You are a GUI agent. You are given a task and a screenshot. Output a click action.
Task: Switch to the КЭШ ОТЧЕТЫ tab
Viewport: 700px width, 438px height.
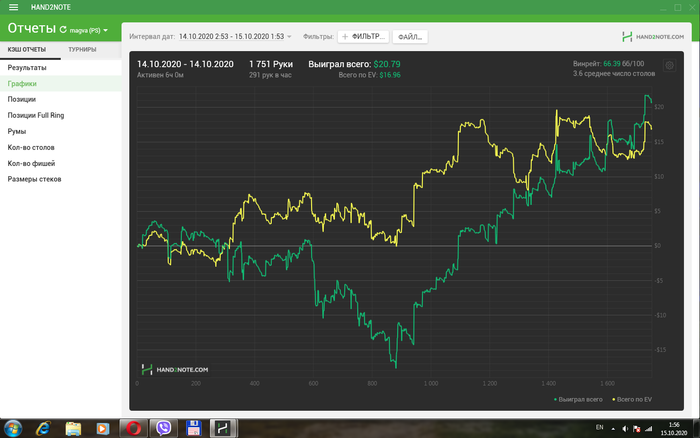click(x=27, y=50)
